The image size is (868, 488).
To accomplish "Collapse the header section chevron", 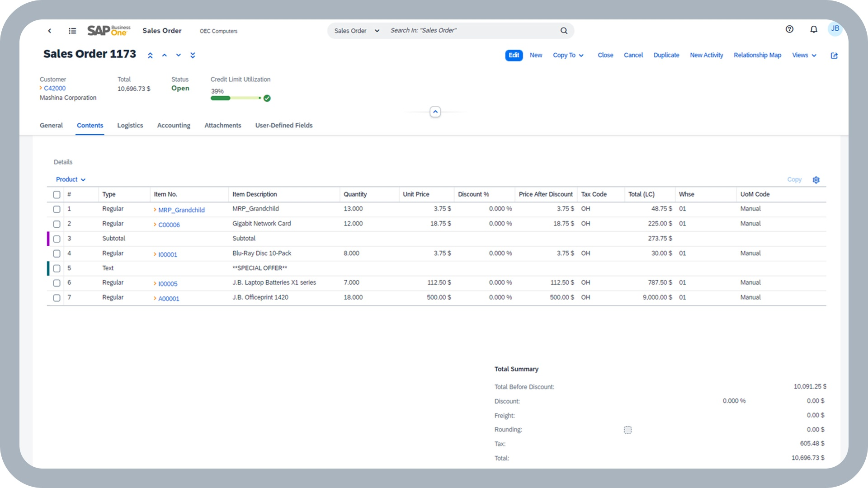I will pos(435,112).
